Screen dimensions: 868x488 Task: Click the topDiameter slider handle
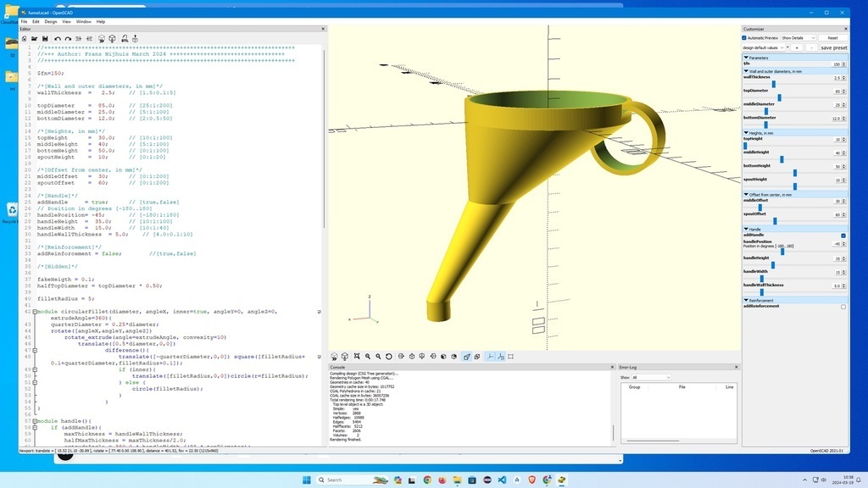tap(779, 98)
